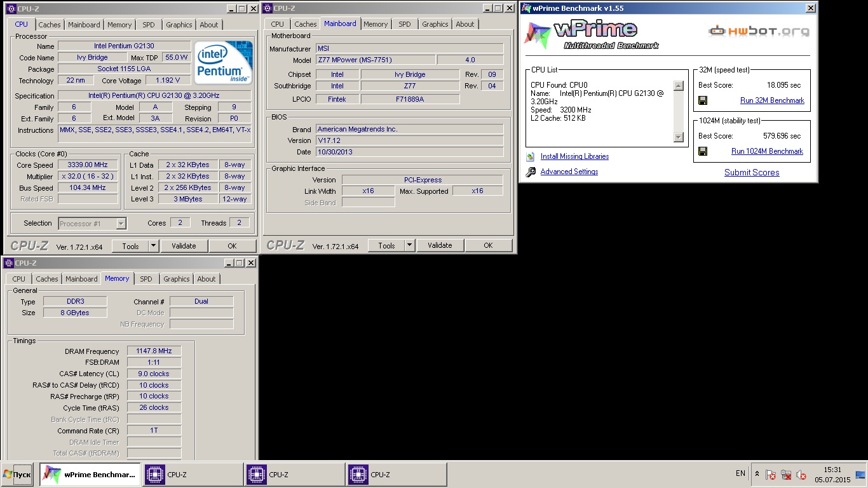Click the Multiplier x 32.0 value
The width and height of the screenshot is (868, 488).
coord(88,177)
